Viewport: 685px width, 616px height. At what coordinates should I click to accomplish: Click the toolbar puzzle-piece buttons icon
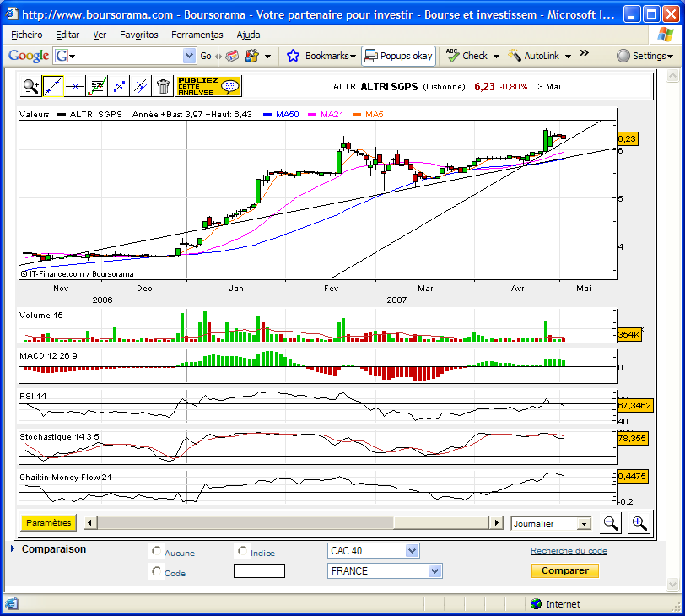[252, 56]
